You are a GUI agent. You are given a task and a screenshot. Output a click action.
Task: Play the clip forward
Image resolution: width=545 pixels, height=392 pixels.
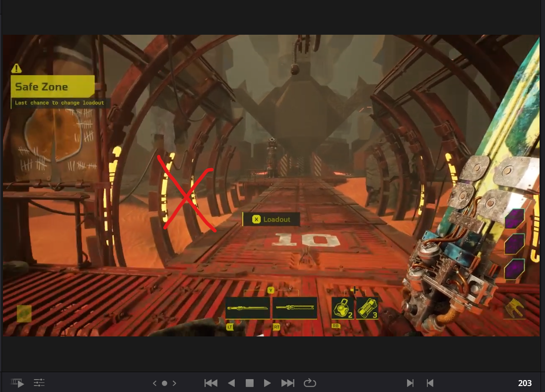[x=267, y=383]
